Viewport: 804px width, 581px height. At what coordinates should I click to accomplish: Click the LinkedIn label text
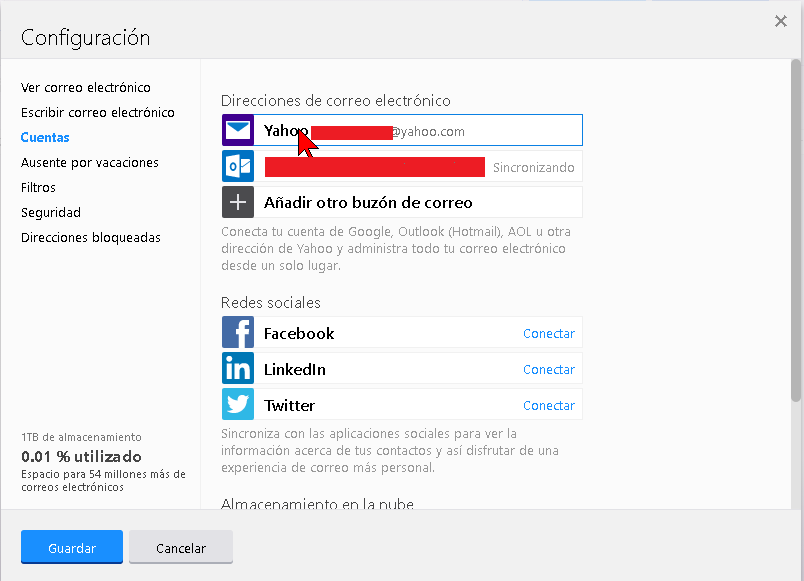pos(295,370)
